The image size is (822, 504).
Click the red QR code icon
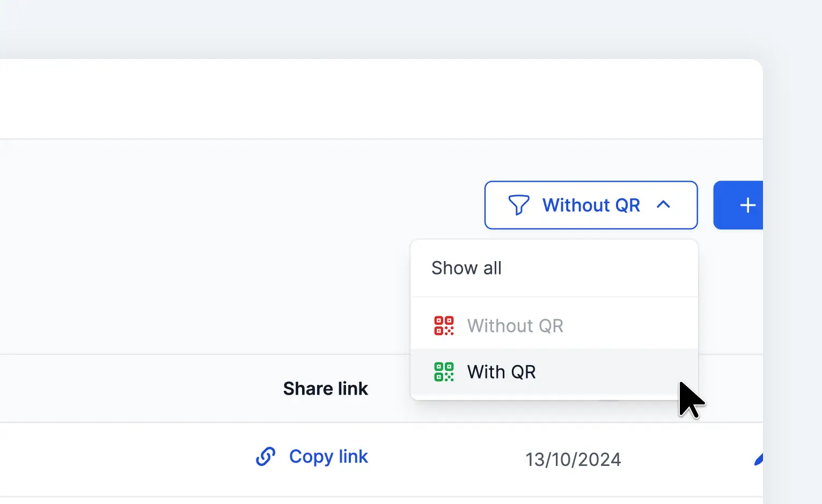pyautogui.click(x=444, y=325)
